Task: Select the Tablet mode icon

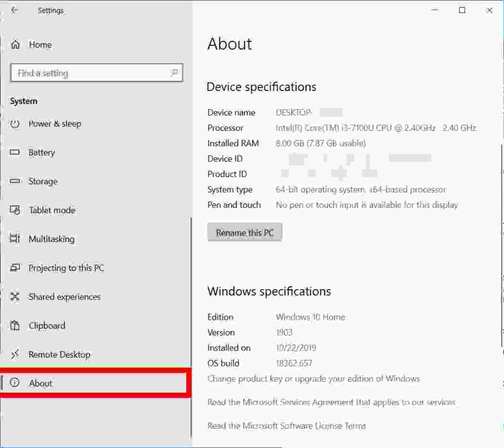Action: (15, 210)
